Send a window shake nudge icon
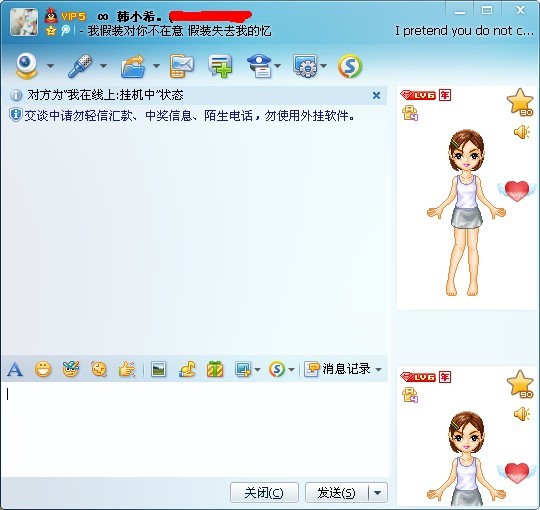This screenshot has width=540, height=510. (x=99, y=370)
